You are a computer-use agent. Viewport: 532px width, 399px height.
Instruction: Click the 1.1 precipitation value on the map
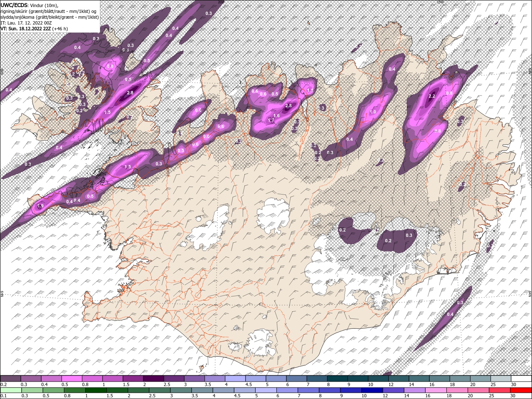pyautogui.click(x=310, y=90)
